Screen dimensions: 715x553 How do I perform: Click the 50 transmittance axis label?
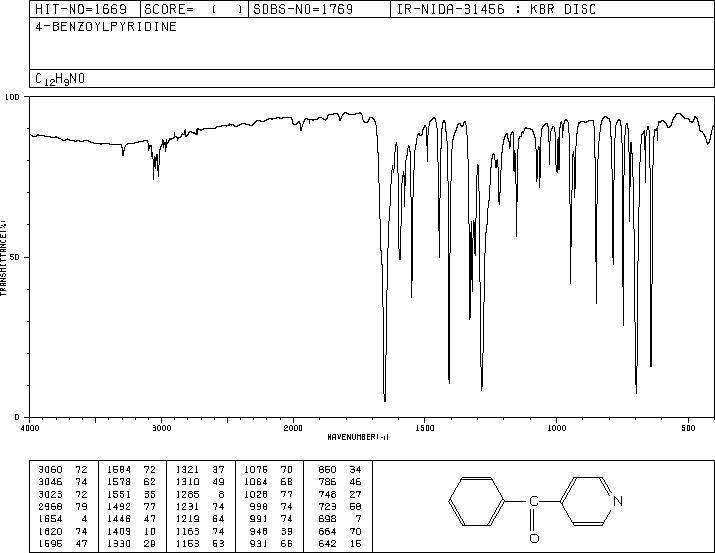coord(15,258)
